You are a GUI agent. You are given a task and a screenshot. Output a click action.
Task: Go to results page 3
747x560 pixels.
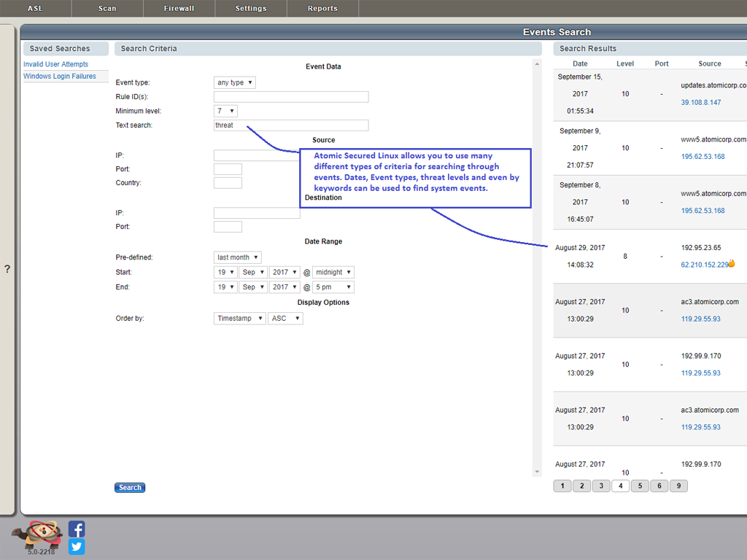coord(601,486)
